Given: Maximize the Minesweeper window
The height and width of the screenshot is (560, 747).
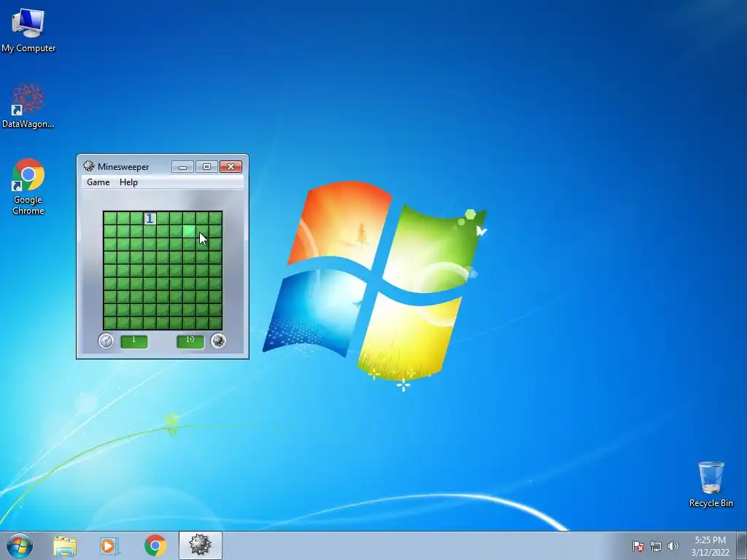Looking at the screenshot, I should click(x=206, y=167).
